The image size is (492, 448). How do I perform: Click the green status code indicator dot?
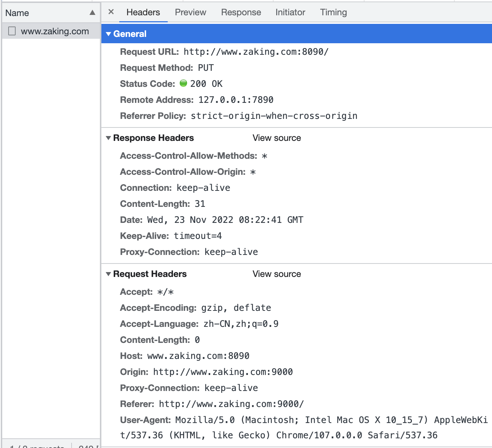pyautogui.click(x=183, y=83)
